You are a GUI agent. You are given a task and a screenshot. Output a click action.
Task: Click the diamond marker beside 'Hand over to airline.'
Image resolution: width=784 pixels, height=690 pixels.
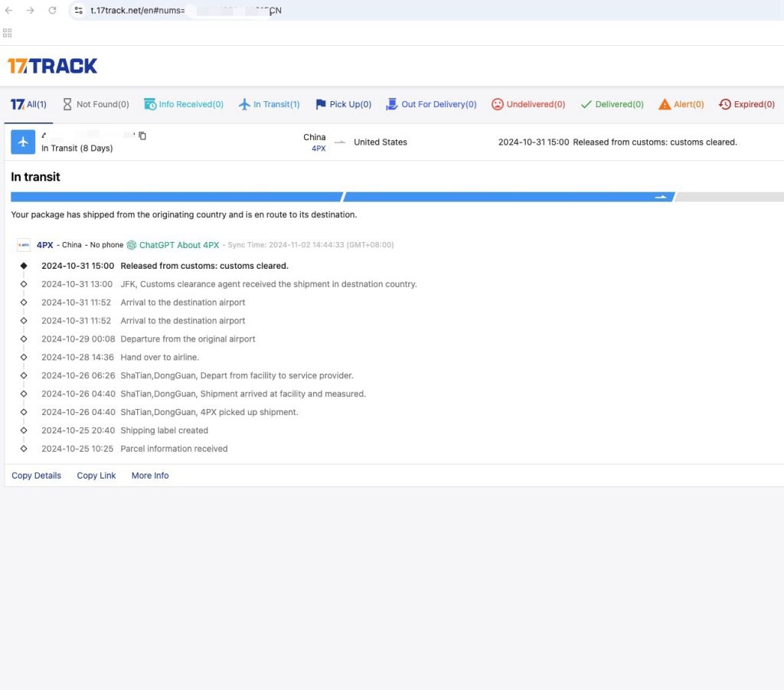click(24, 358)
